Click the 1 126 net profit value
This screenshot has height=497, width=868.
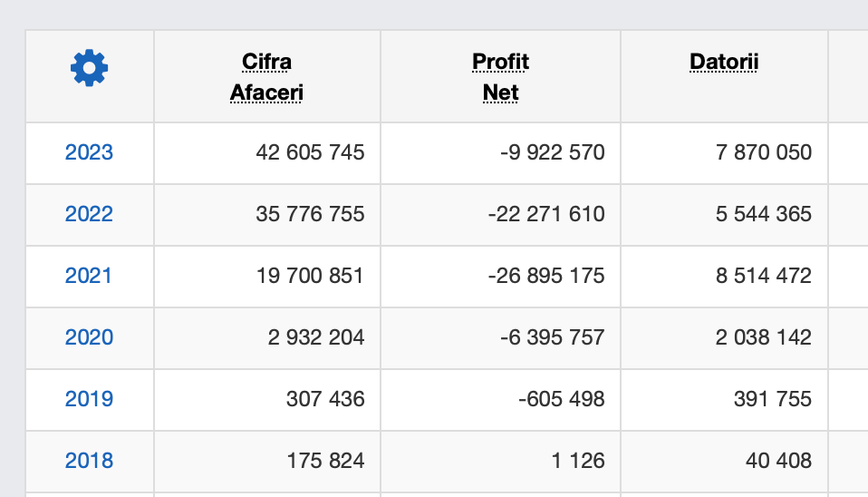pos(578,461)
